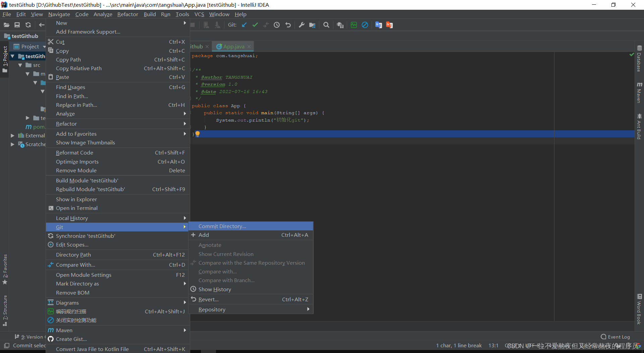Select Convert Java File to Kotlin File
Image resolution: width=644 pixels, height=353 pixels.
pos(118,349)
